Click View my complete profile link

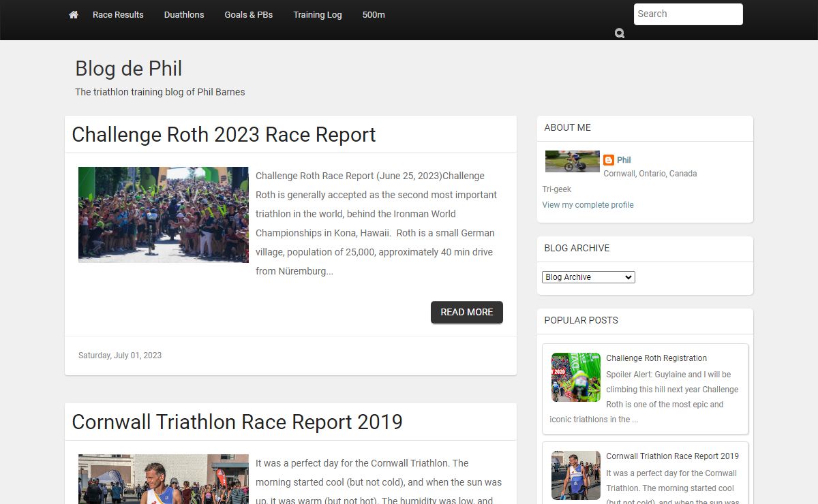588,205
